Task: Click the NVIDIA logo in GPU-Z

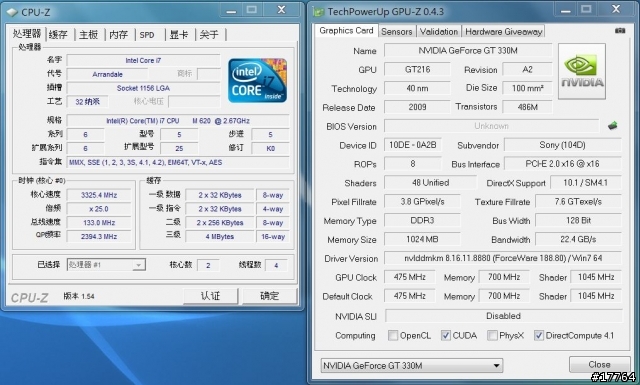Action: coord(582,71)
